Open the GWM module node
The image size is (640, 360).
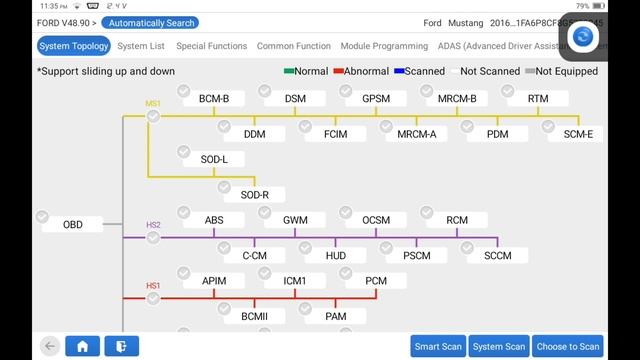(295, 220)
